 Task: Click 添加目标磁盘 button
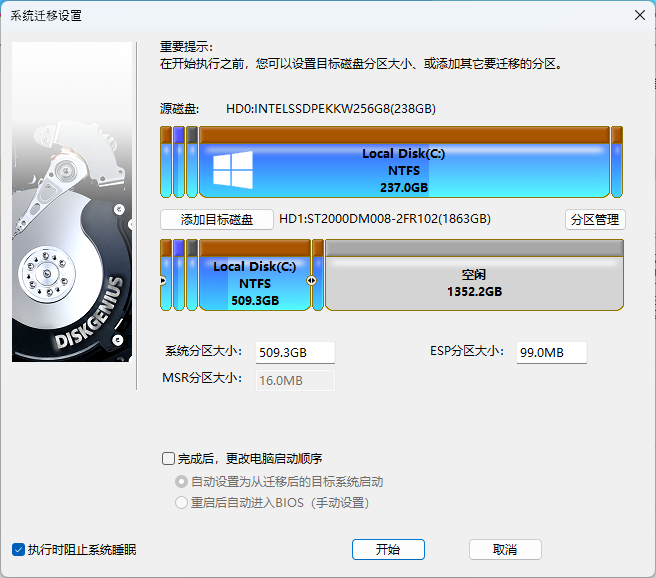pos(217,220)
